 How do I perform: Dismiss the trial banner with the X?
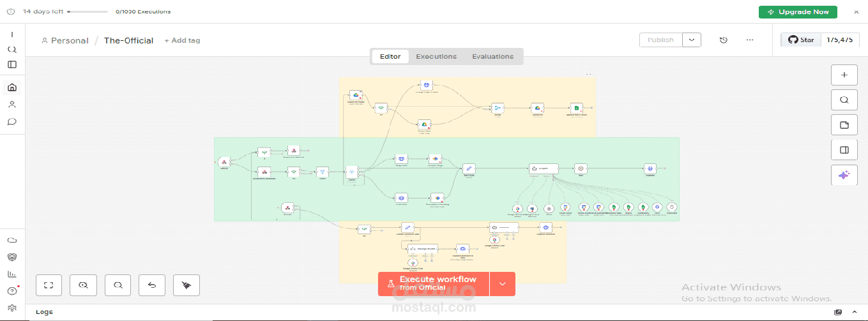[857, 11]
